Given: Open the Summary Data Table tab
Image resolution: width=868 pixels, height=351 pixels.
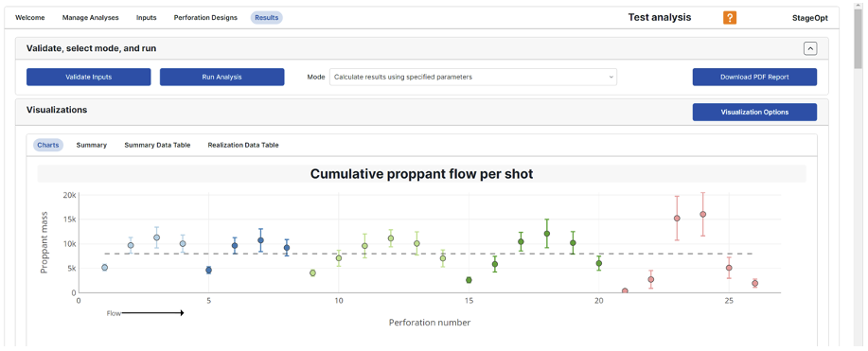Looking at the screenshot, I should coord(157,145).
